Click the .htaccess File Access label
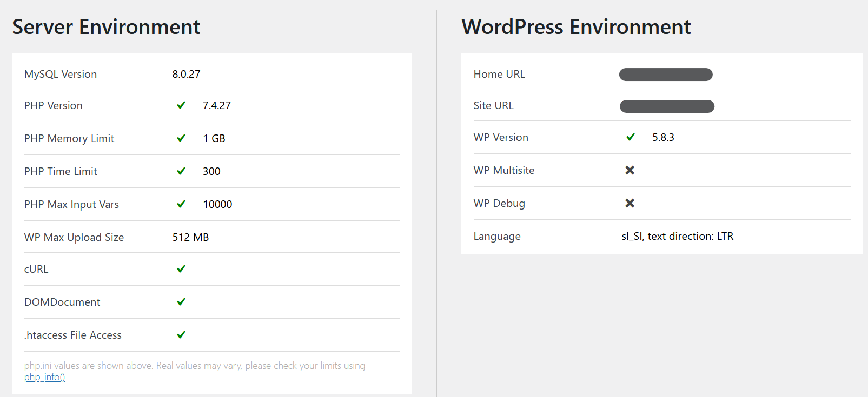 coord(73,335)
